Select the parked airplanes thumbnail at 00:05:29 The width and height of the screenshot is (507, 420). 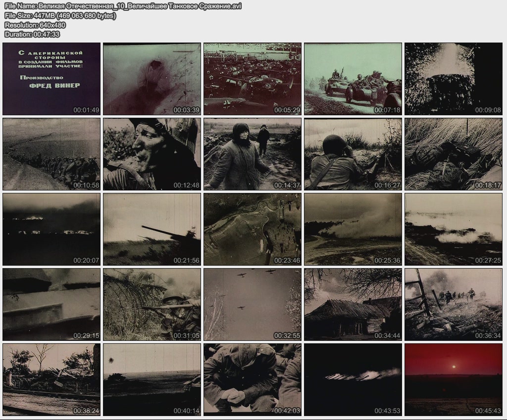coord(253,79)
